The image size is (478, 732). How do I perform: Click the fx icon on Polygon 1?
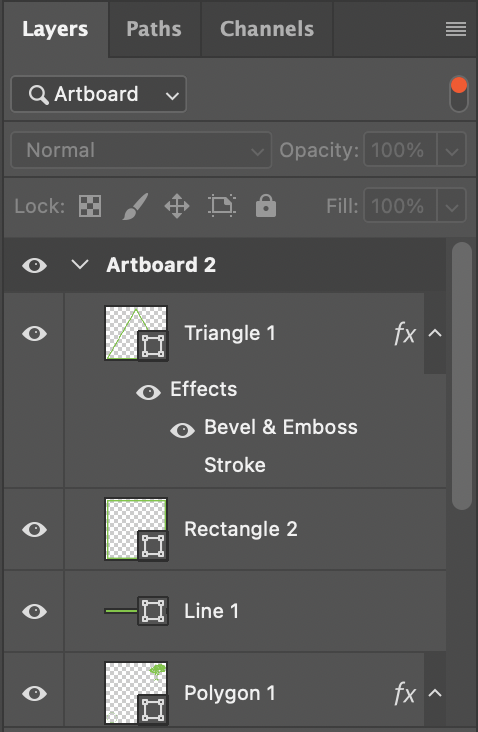[x=404, y=693]
